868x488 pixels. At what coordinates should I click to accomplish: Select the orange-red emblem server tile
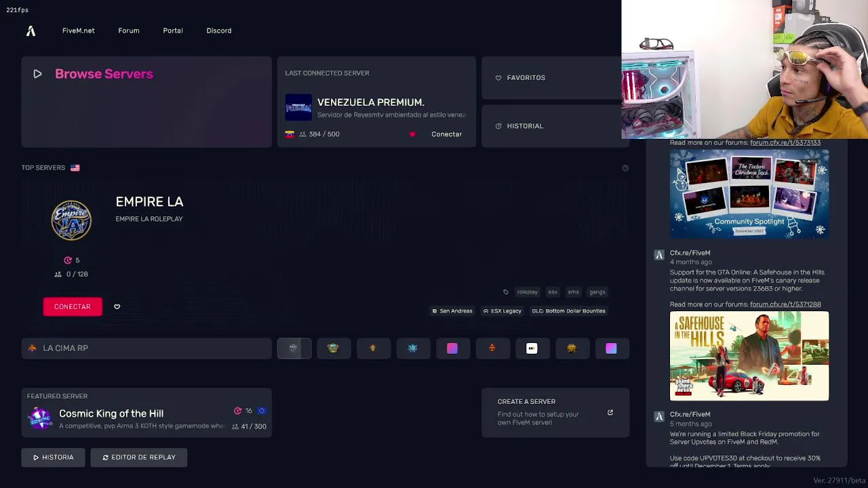pyautogui.click(x=492, y=348)
